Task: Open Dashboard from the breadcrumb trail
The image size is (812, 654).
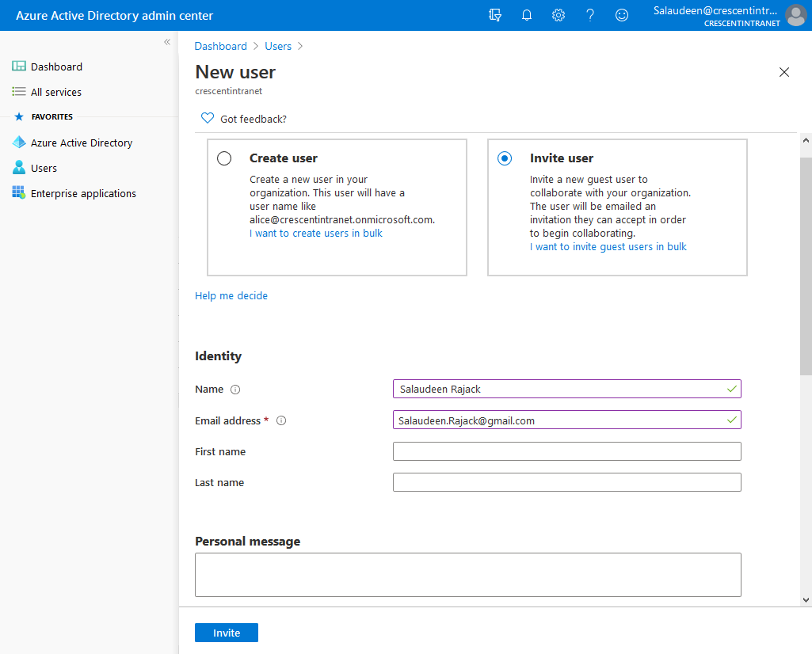Action: [x=221, y=46]
